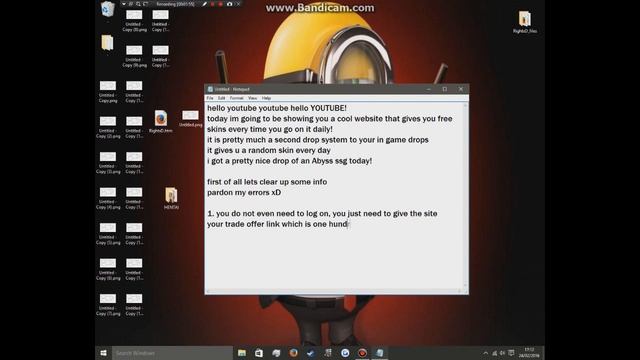Select Untitled - Copy (8).png file
The height and width of the screenshot is (360, 640).
[x=134, y=20]
